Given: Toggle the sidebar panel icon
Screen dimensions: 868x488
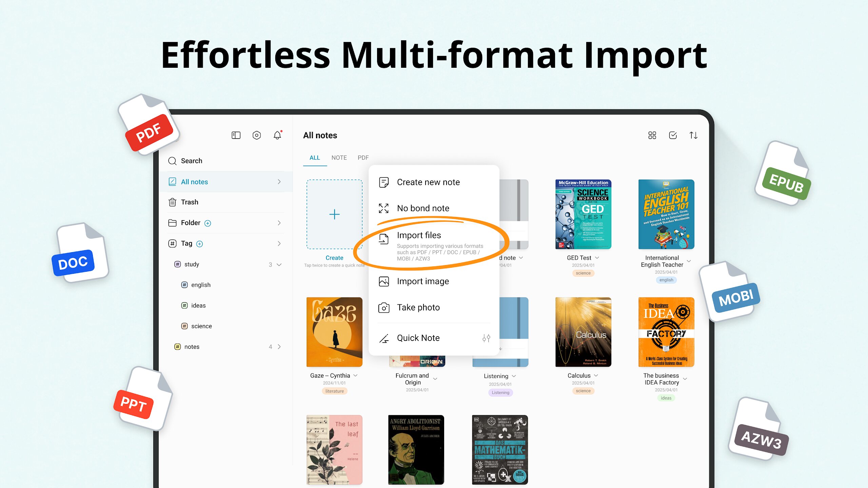Looking at the screenshot, I should coord(236,136).
